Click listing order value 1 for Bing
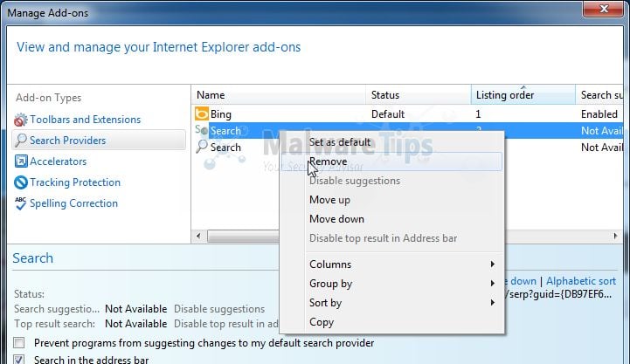The image size is (630, 364). (x=478, y=114)
